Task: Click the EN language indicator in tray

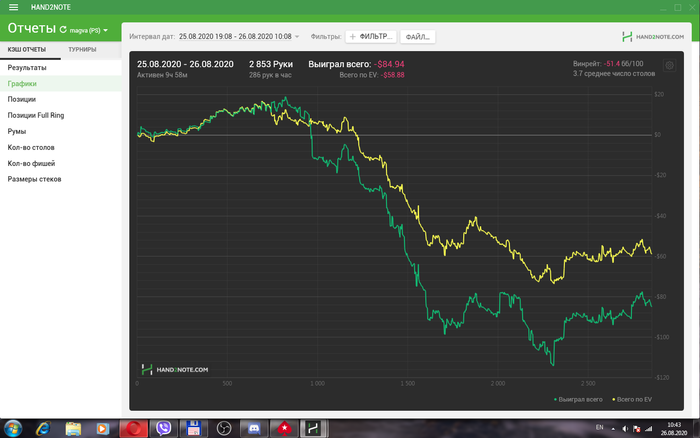Action: 600,428
